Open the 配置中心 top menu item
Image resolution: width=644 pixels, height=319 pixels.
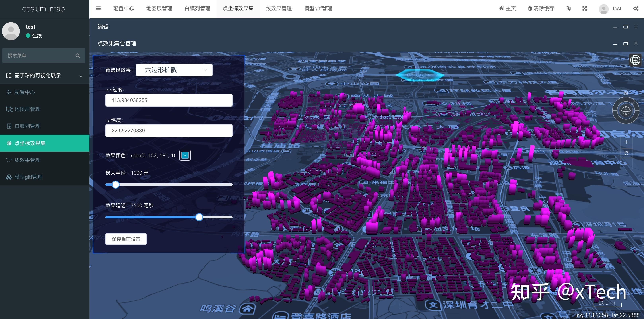pyautogui.click(x=123, y=8)
